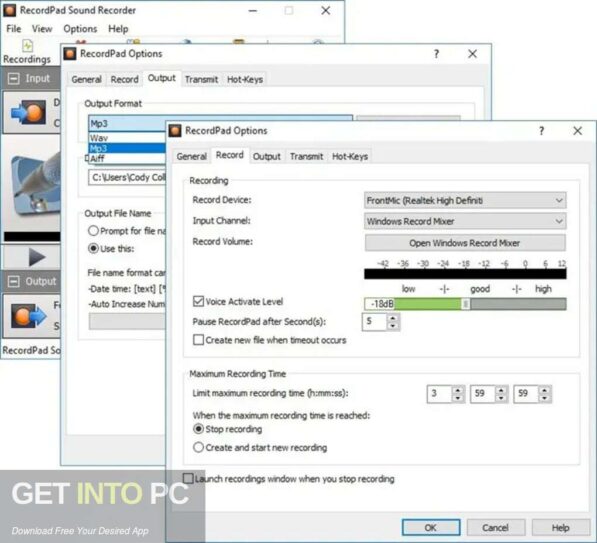Open the Recordings toolbar icon
Image resolution: width=597 pixels, height=543 pixels.
tap(27, 52)
